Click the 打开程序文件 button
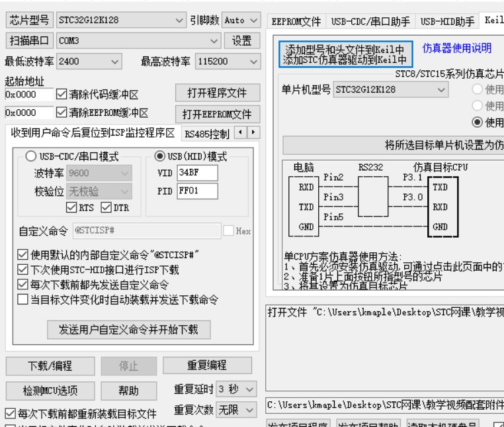Viewport: 504px width, 427px height. coord(218,93)
